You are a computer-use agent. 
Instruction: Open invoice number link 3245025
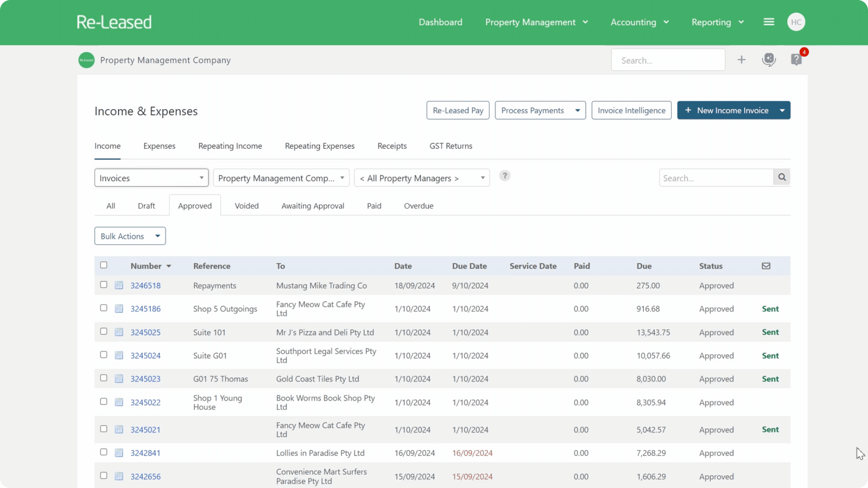click(146, 332)
